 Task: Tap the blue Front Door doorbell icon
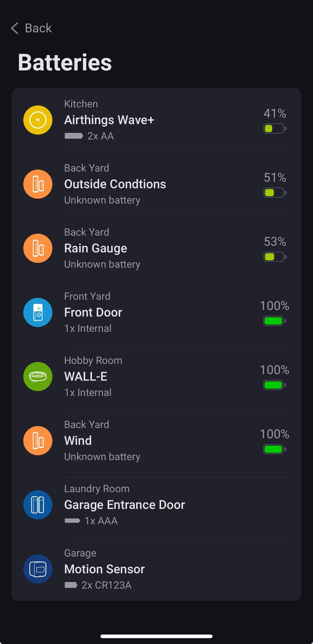coord(38,312)
